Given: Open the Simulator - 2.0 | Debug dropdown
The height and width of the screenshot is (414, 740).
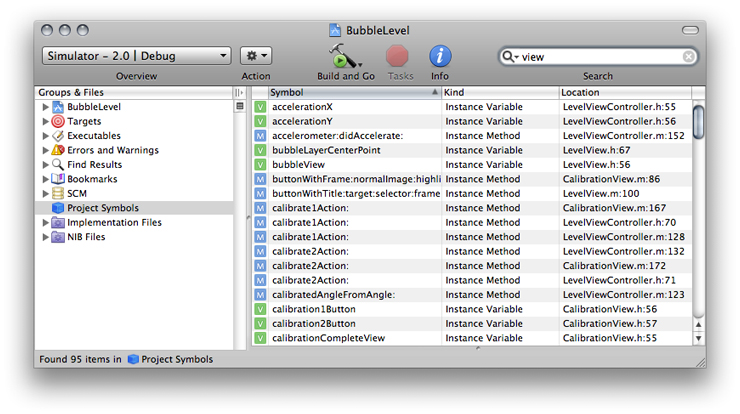Looking at the screenshot, I should click(x=136, y=56).
